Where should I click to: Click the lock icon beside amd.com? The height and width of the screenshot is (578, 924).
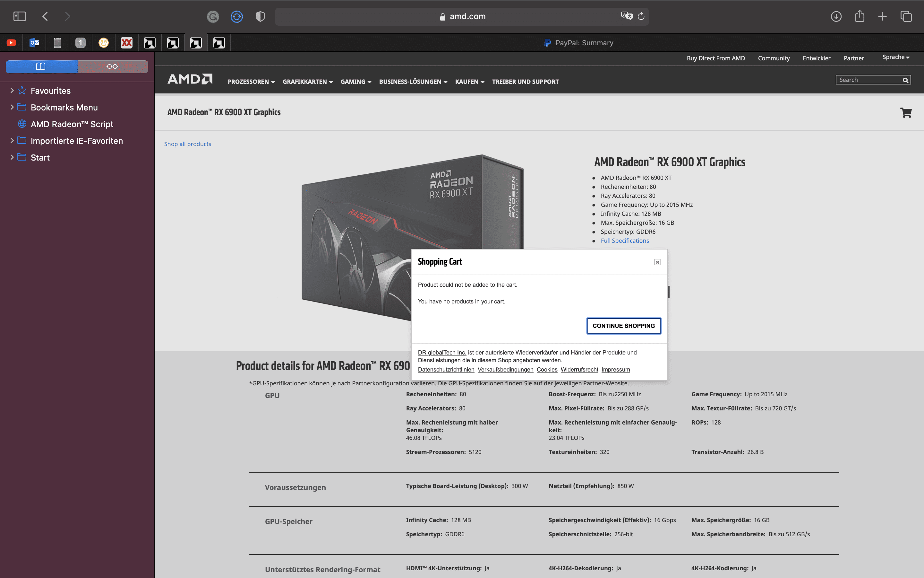442,16
